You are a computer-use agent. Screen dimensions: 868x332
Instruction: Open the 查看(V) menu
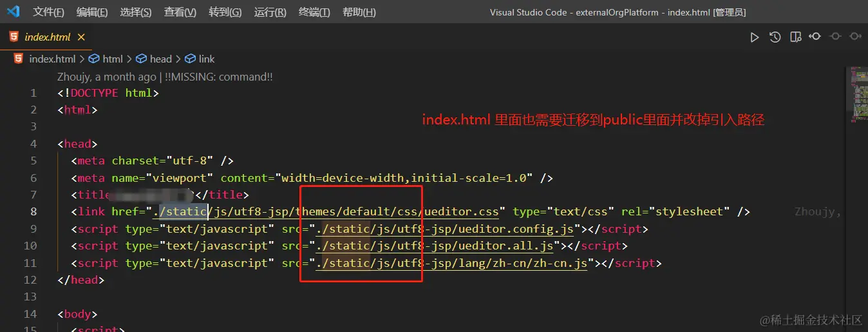[180, 12]
